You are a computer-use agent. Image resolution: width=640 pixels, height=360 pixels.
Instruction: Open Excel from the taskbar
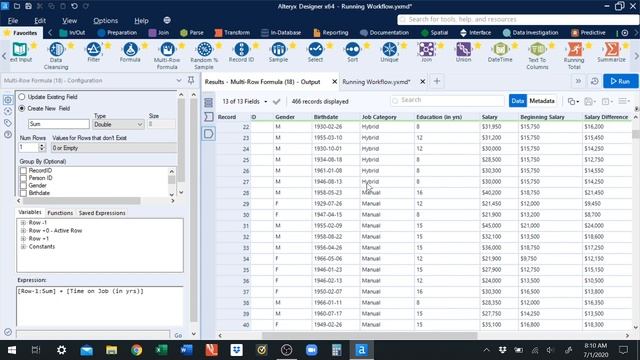coord(161,350)
